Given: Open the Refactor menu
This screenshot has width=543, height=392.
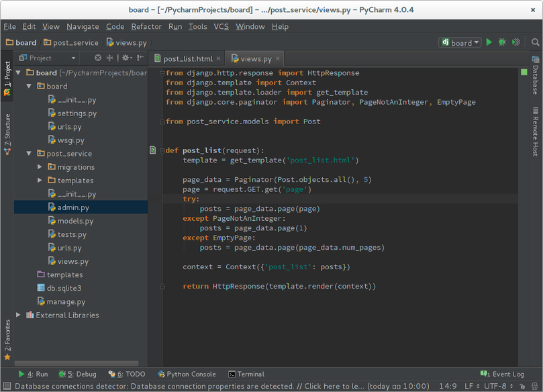Looking at the screenshot, I should tap(146, 27).
